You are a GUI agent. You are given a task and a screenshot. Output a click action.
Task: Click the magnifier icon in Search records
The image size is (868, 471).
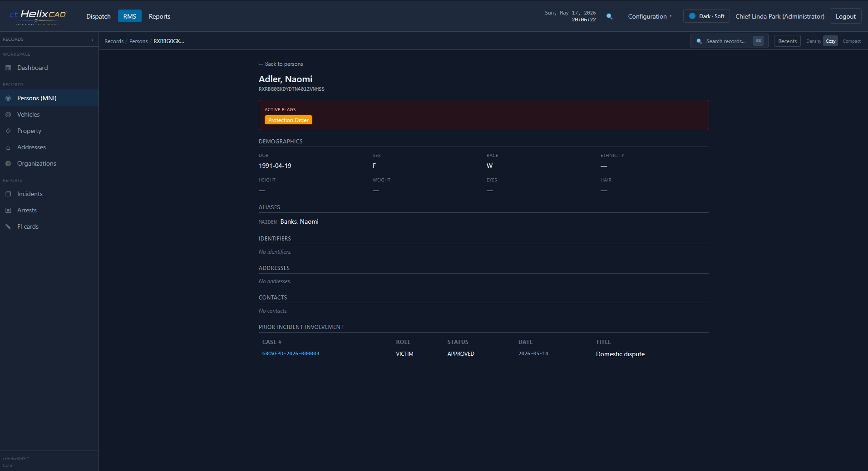(x=699, y=41)
